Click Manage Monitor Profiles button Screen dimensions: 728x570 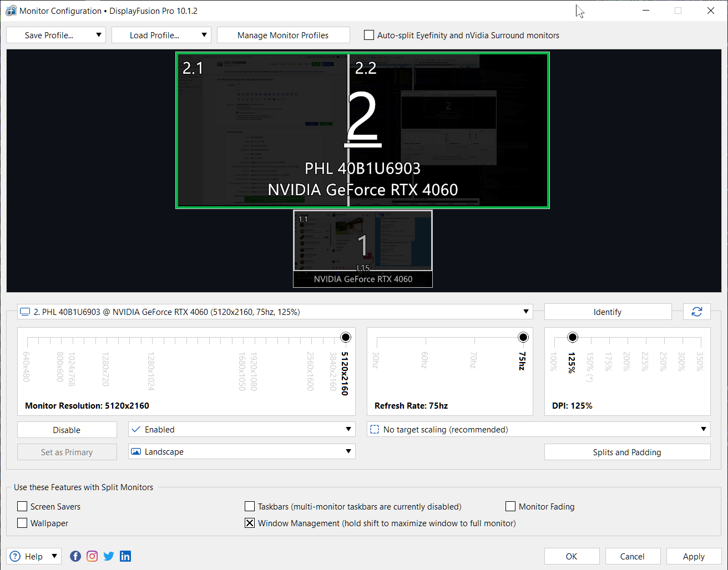pyautogui.click(x=283, y=35)
